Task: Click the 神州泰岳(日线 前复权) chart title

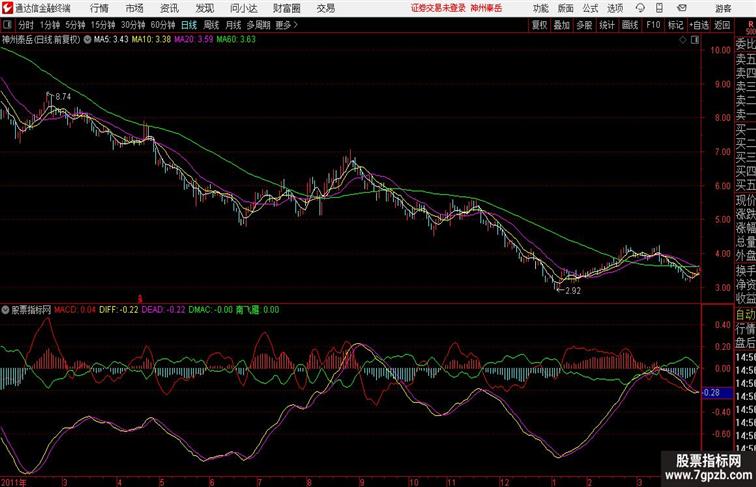Action: pos(41,40)
